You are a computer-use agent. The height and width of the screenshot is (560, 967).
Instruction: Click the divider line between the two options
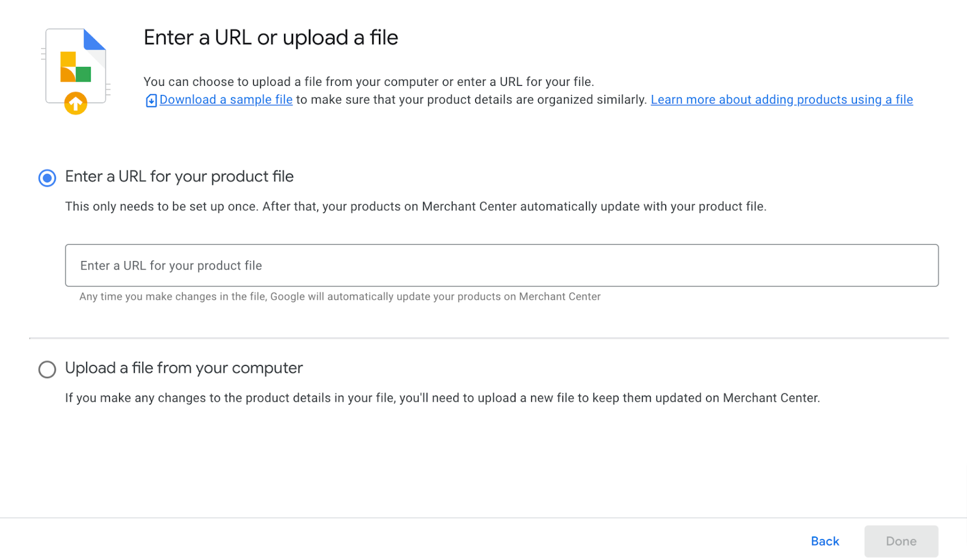click(x=483, y=337)
